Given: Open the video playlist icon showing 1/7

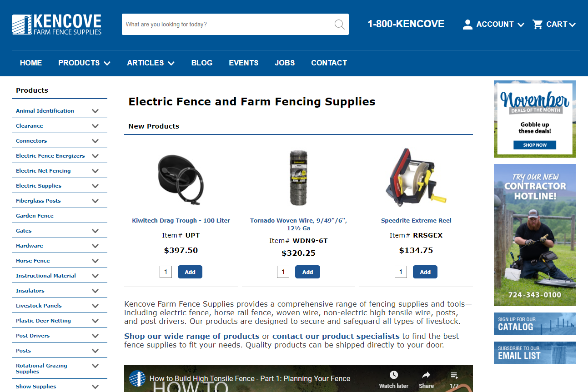Looking at the screenshot, I should click(454, 374).
